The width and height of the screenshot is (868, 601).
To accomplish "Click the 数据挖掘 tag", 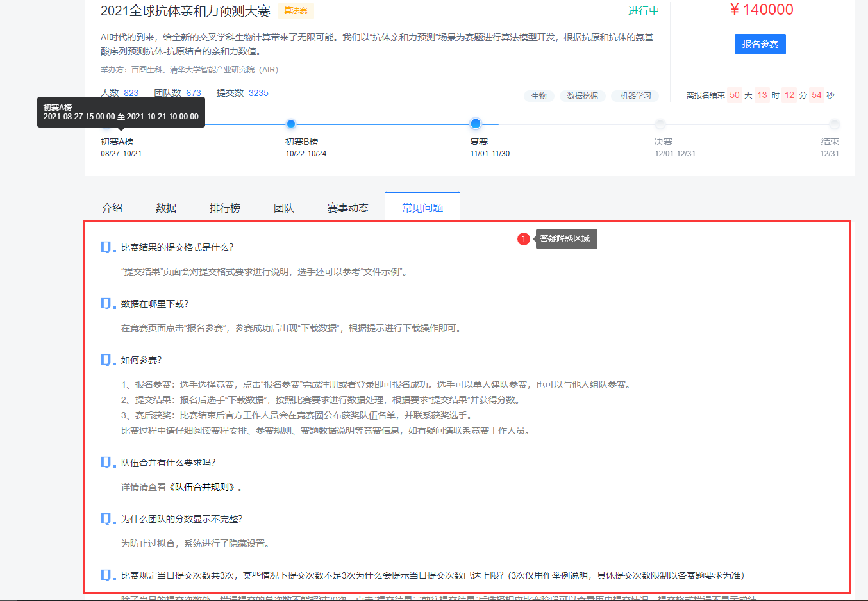I will pos(582,96).
